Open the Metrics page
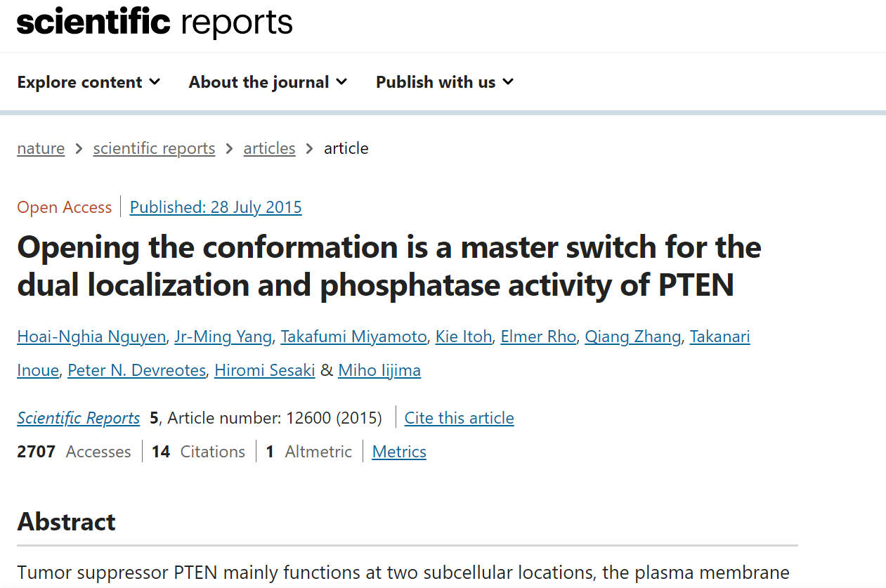Image resolution: width=886 pixels, height=588 pixels. coord(398,451)
